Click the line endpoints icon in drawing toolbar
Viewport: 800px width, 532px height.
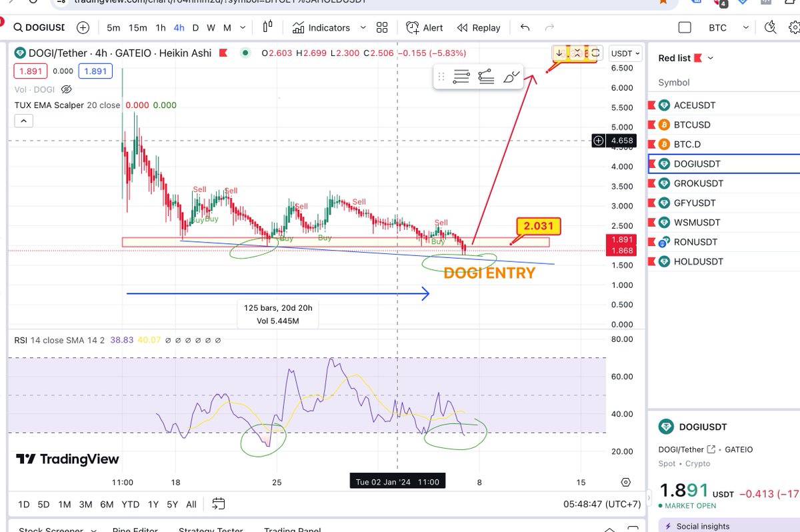[486, 77]
